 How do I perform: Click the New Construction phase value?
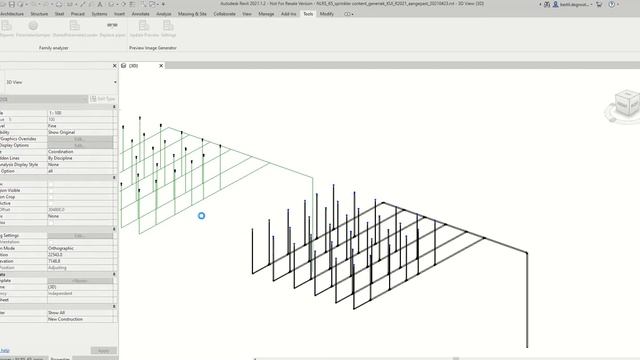80,319
